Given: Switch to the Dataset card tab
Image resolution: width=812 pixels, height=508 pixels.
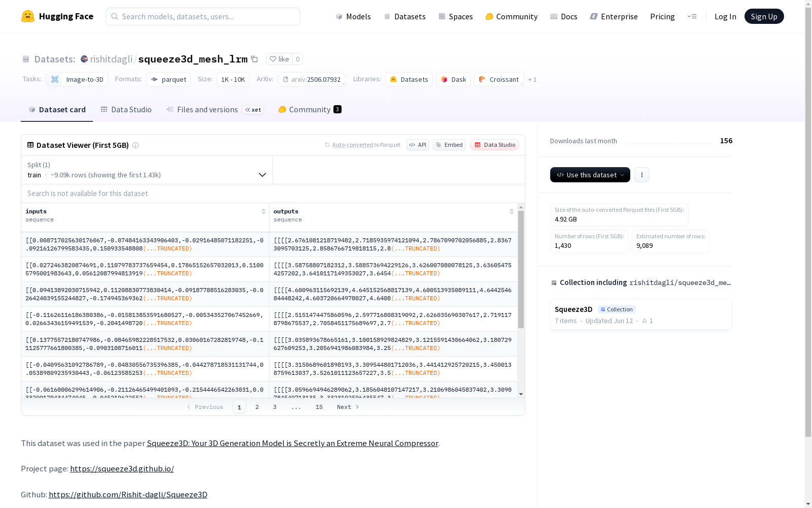Looking at the screenshot, I should click(x=57, y=110).
